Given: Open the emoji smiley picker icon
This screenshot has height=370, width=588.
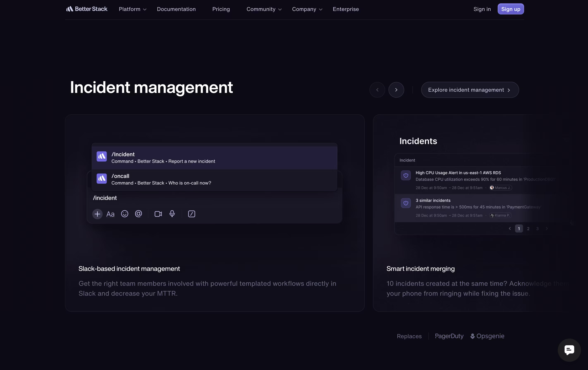Looking at the screenshot, I should tap(124, 214).
